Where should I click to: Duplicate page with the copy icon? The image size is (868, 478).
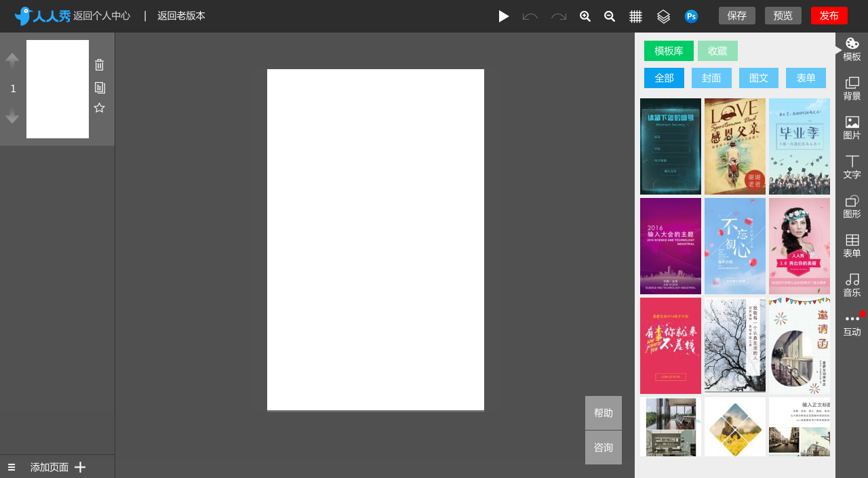pos(100,87)
